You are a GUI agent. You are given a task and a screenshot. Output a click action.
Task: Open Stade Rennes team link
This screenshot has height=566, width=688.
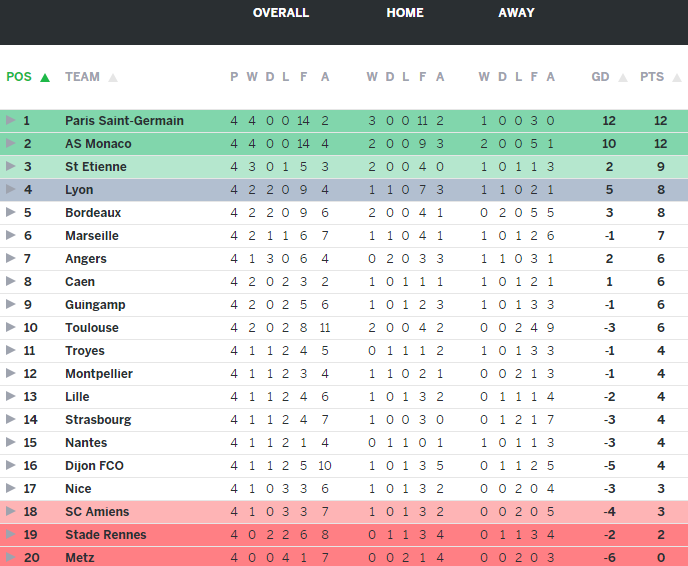pyautogui.click(x=106, y=535)
